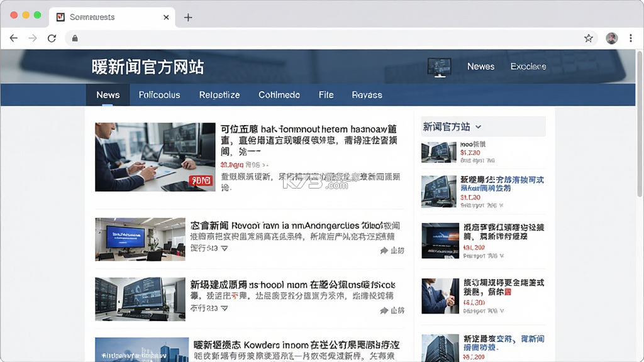The height and width of the screenshot is (362, 644).
Task: Expand the 新闻官方站 sidebar dropdown
Action: (478, 127)
